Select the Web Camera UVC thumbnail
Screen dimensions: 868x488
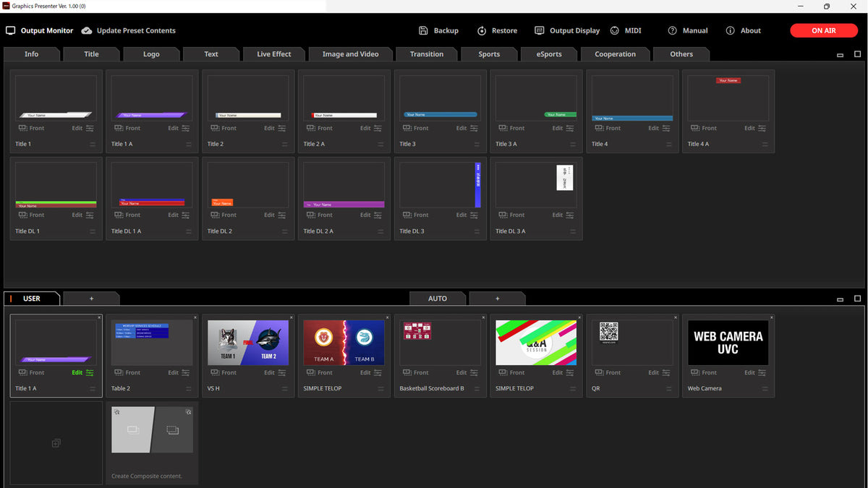[728, 342]
